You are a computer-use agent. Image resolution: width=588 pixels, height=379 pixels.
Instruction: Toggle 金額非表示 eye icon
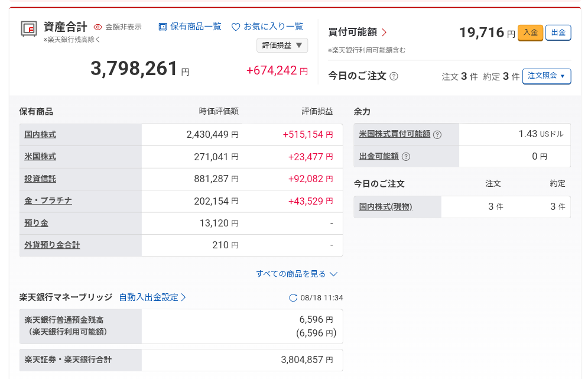click(98, 27)
